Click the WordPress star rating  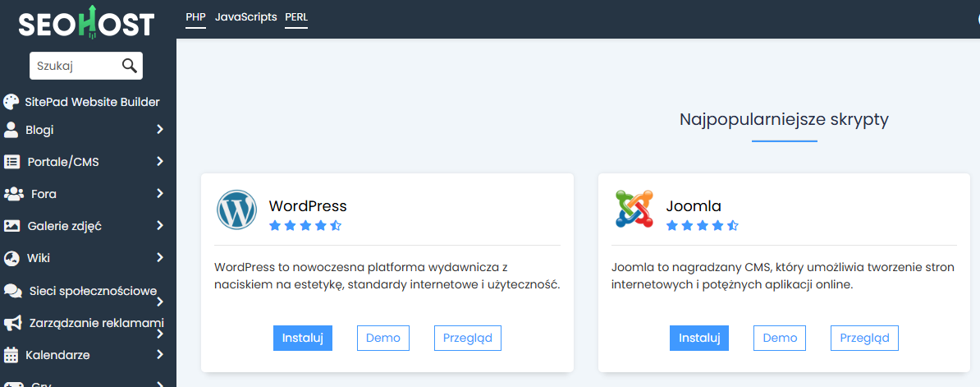(305, 226)
